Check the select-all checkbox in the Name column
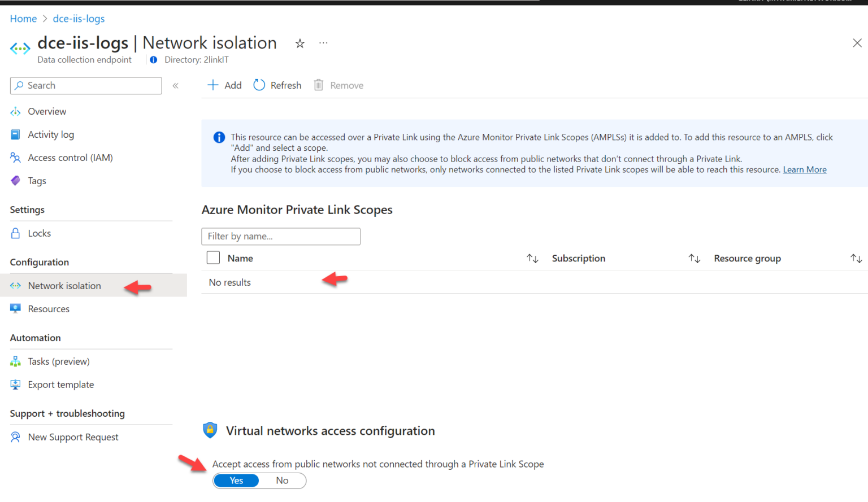 (x=213, y=257)
